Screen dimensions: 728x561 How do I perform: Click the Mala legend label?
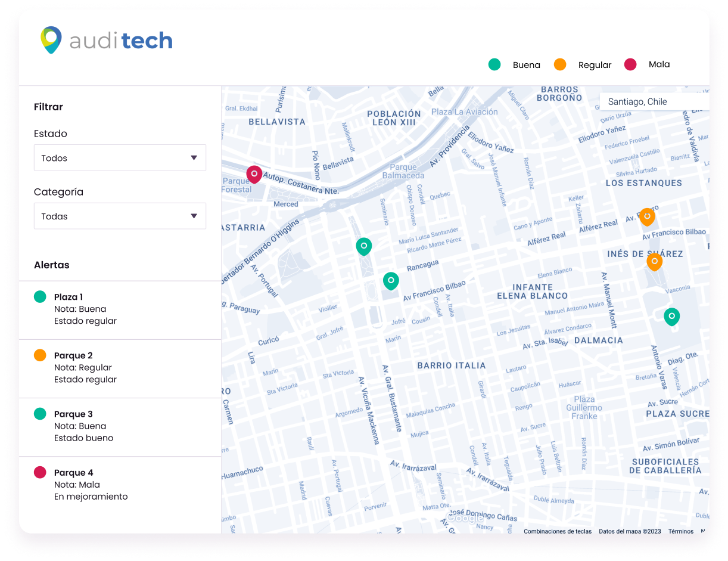659,64
